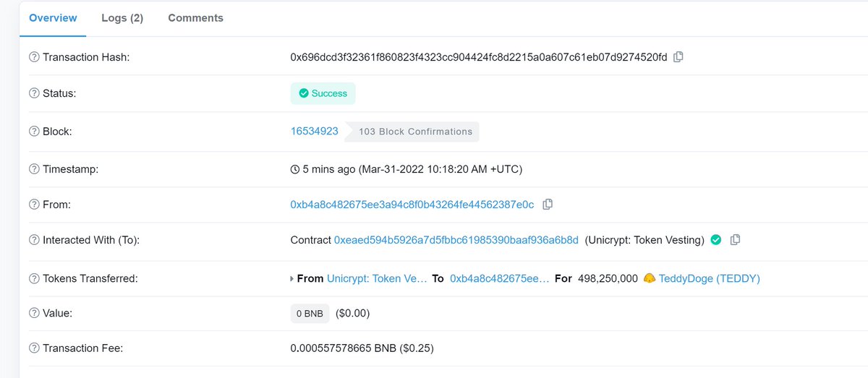Expand the token transfer arrow before From

click(292, 278)
